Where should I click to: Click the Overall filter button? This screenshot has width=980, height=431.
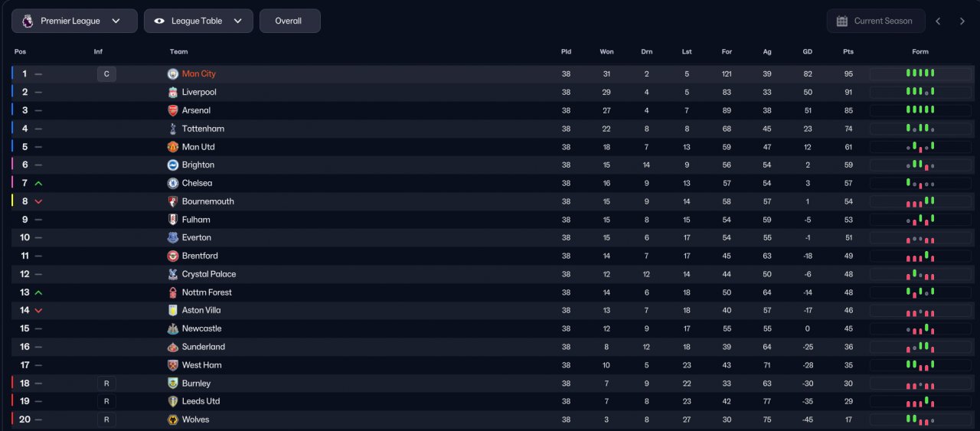(289, 21)
